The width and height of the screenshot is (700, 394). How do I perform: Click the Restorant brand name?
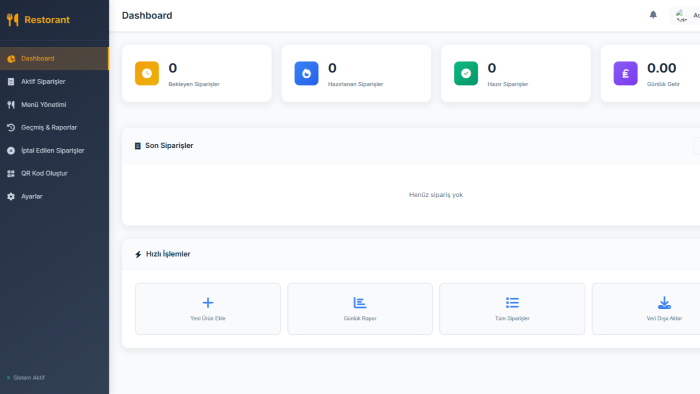(x=47, y=20)
